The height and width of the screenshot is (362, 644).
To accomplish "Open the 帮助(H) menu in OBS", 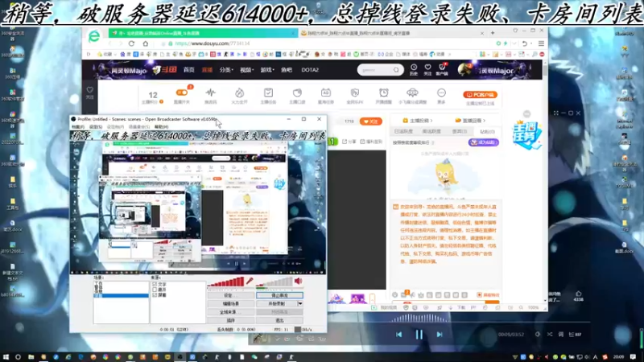I will tap(162, 127).
